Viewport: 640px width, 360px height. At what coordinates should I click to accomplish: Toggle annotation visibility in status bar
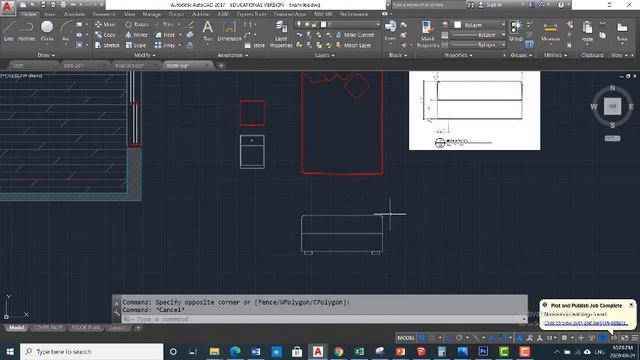click(530, 338)
